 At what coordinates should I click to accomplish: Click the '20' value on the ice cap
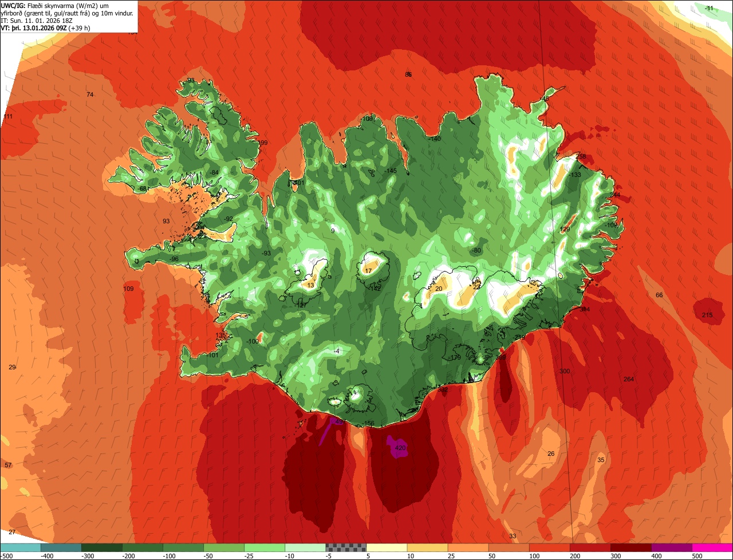click(x=439, y=289)
